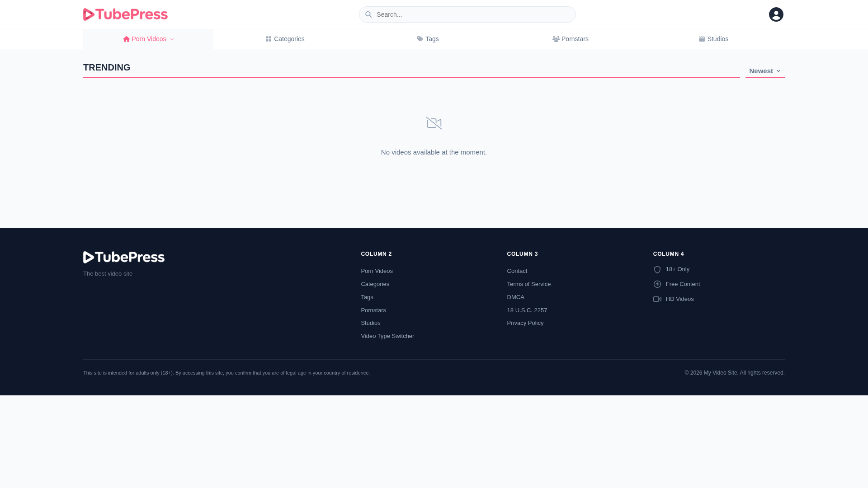Click the film icon beside Studios
This screenshot has width=868, height=488.
(702, 39)
